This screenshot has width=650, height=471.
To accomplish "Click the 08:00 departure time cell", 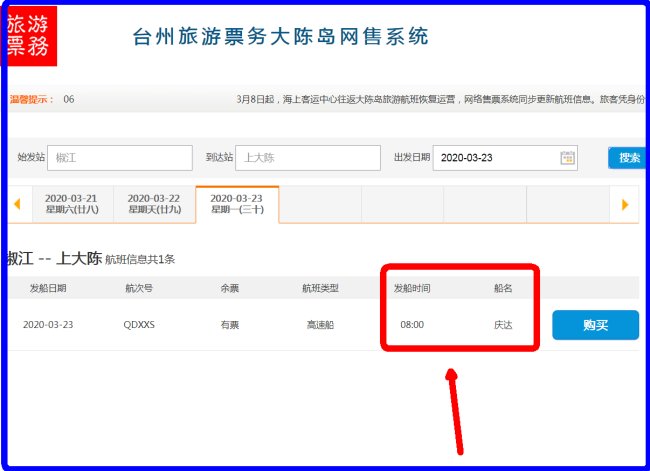I will (x=412, y=325).
